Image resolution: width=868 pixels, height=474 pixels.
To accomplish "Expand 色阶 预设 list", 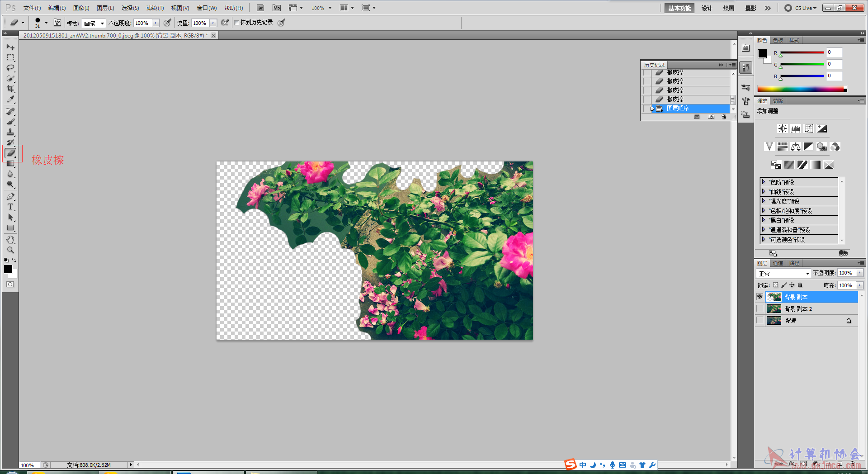I will (764, 182).
